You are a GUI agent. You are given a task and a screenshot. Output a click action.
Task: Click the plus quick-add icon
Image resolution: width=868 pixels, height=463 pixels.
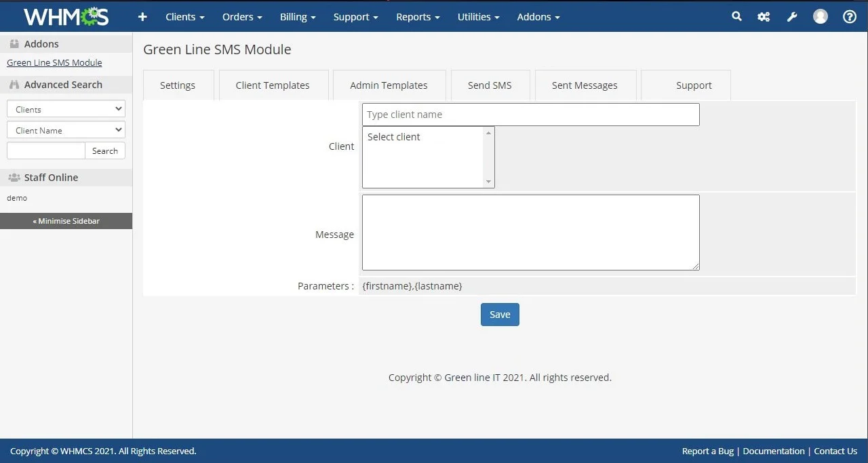[x=142, y=17]
